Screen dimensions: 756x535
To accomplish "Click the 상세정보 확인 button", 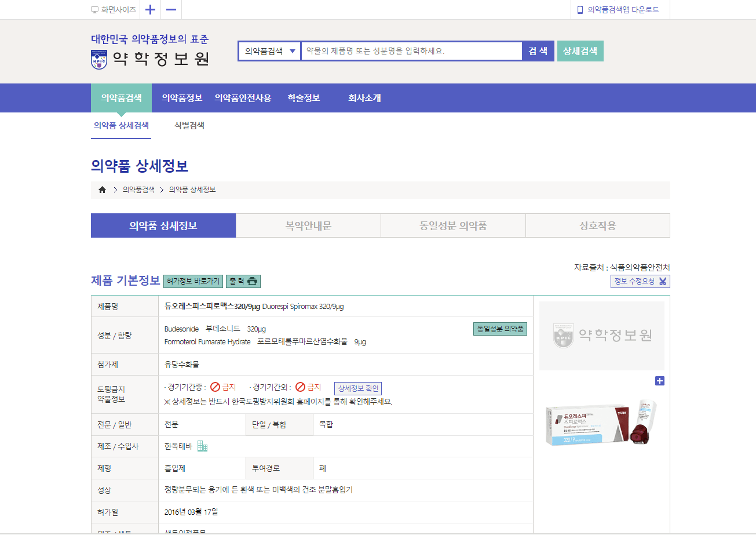I will [x=358, y=388].
